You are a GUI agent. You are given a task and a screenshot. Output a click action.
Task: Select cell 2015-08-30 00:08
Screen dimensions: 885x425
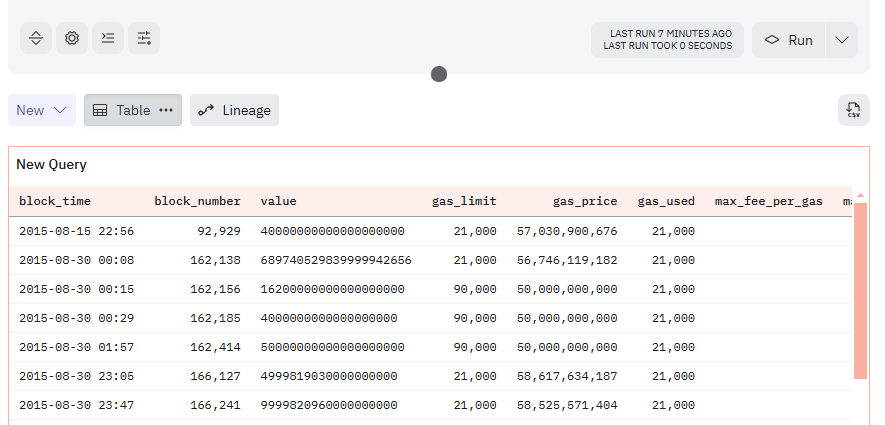pyautogui.click(x=76, y=260)
